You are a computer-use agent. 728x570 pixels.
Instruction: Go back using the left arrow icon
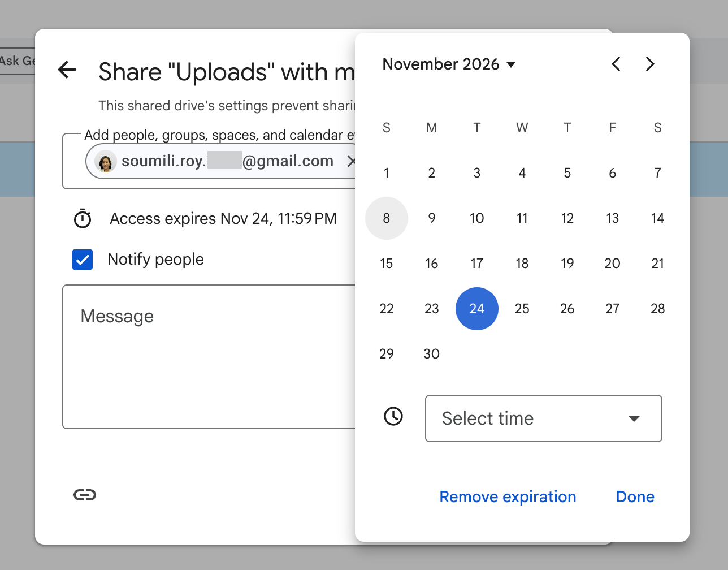pos(67,70)
